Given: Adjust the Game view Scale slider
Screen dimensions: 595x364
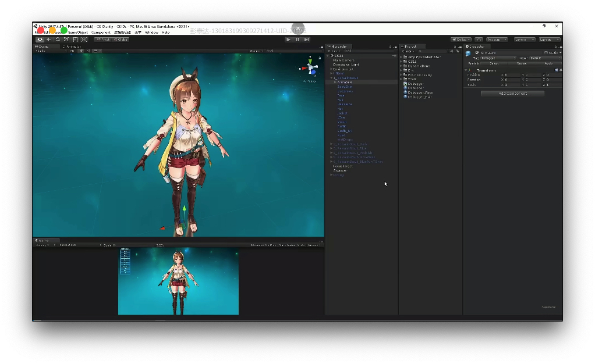Looking at the screenshot, I should pyautogui.click(x=134, y=245).
